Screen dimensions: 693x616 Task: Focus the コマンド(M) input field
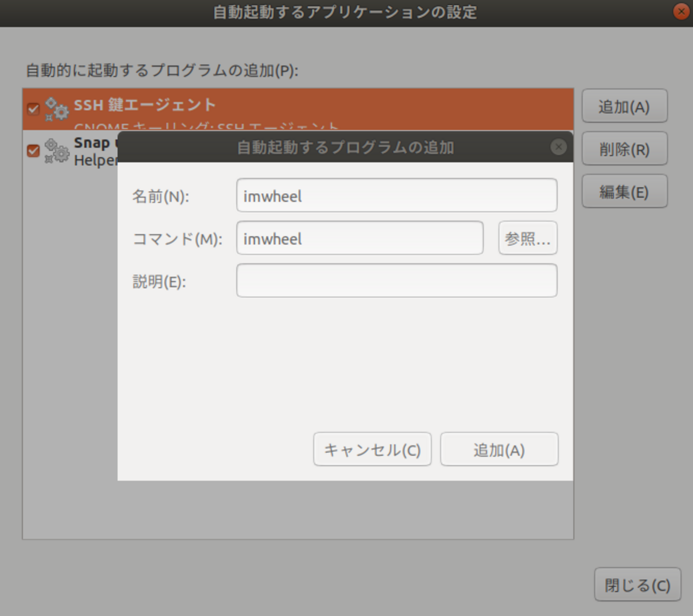click(x=360, y=238)
